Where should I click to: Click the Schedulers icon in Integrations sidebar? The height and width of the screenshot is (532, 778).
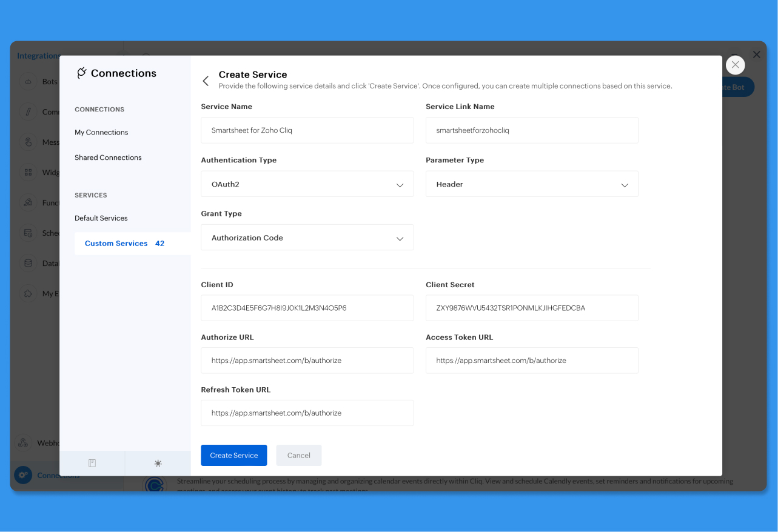click(x=28, y=233)
